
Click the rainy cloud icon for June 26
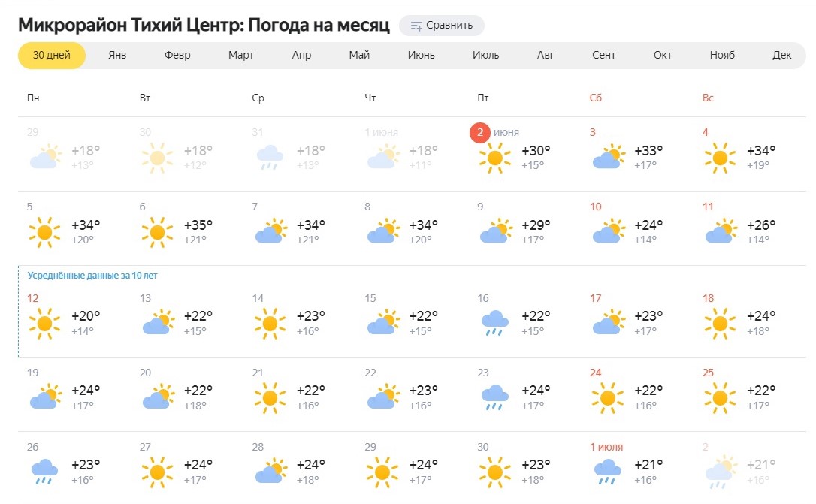point(44,472)
